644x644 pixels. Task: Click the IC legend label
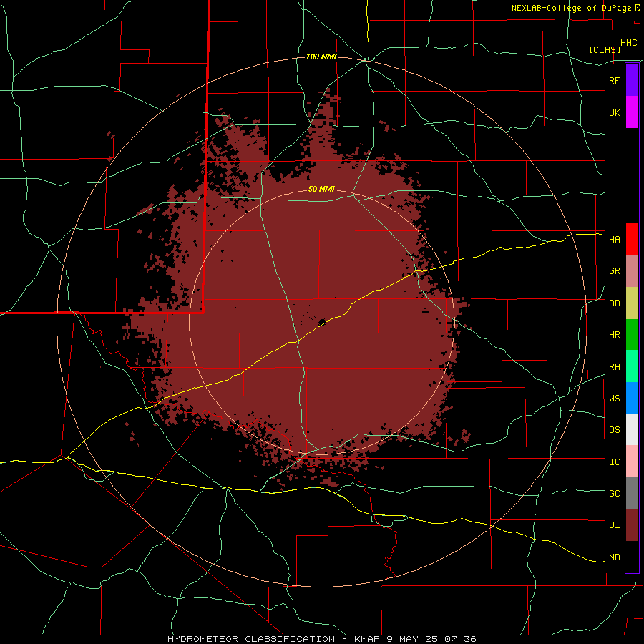pos(614,462)
